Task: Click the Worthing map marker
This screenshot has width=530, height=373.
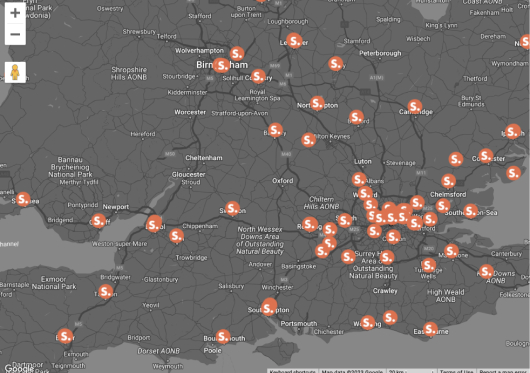Action: click(x=368, y=323)
